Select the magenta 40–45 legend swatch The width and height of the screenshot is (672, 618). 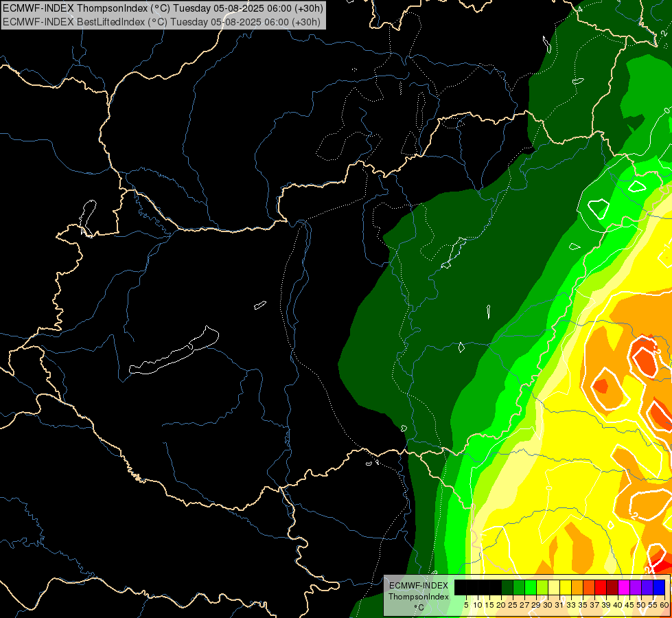(624, 588)
